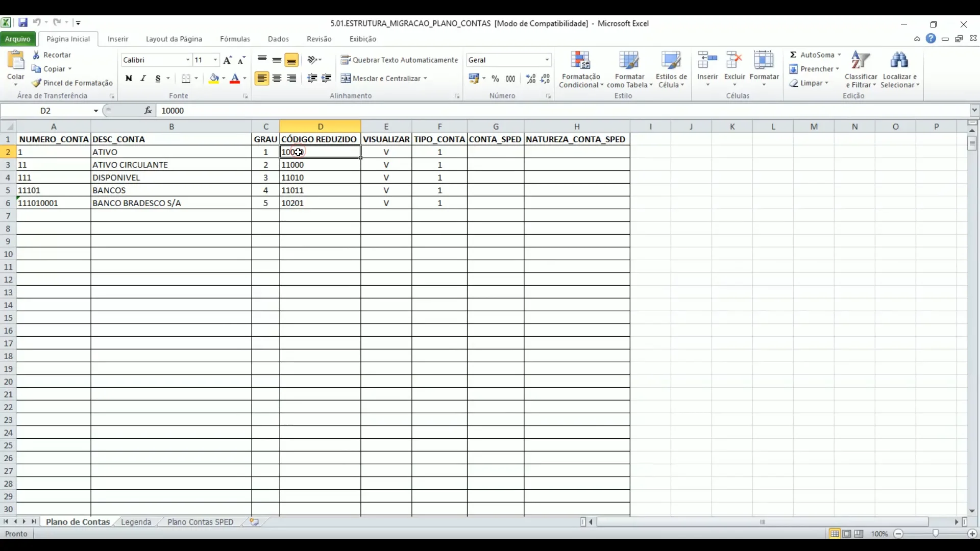Open Fonte dialog launcher
Screen dimensions: 980x551
(246, 96)
